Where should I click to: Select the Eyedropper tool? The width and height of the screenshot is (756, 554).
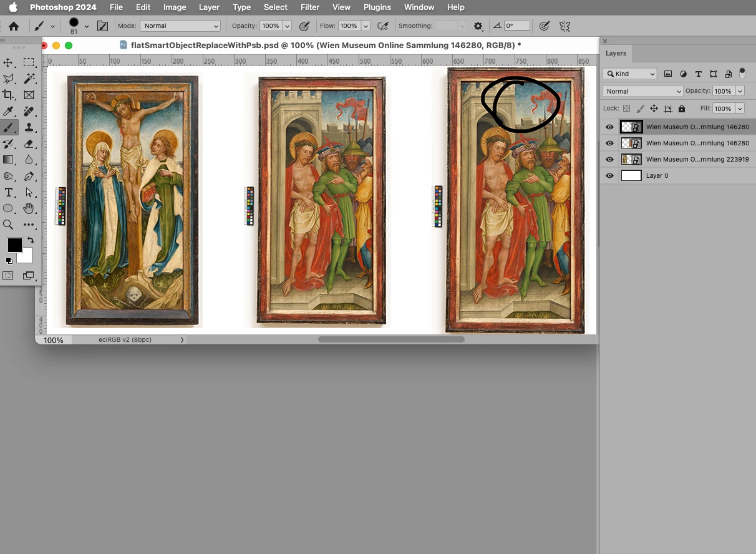(9, 111)
